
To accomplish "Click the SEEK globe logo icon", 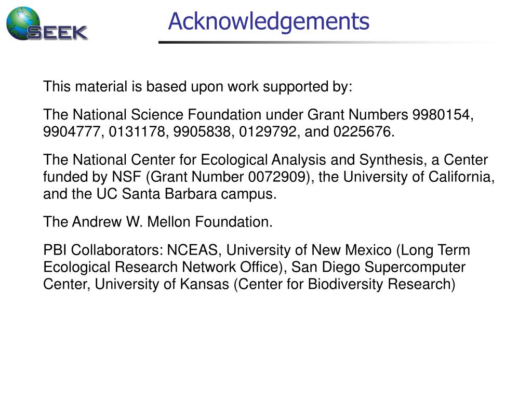I will pos(22,22).
